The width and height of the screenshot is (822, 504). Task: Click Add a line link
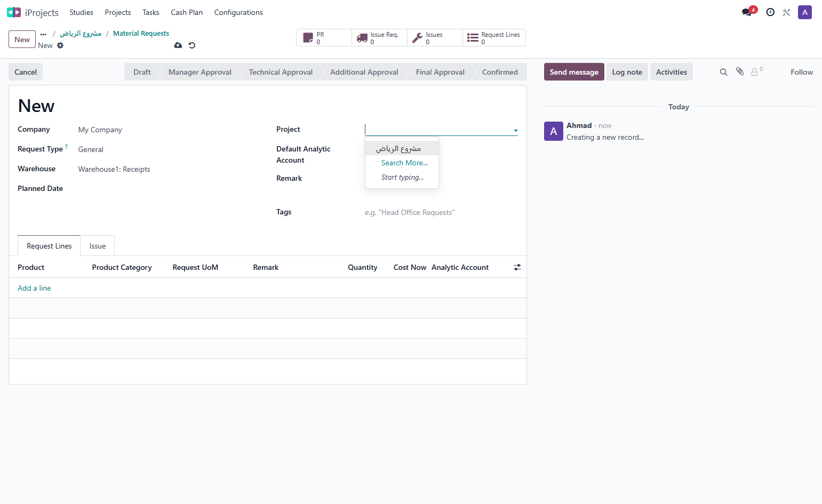(34, 288)
